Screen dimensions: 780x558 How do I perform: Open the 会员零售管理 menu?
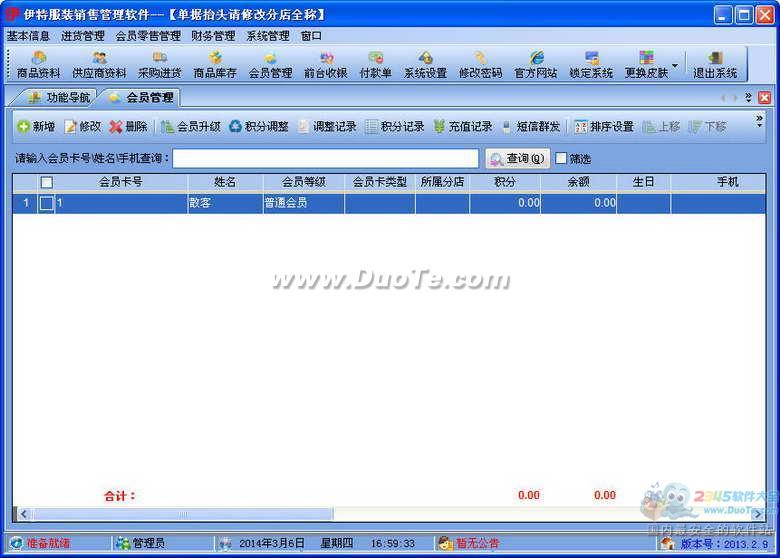tap(148, 36)
